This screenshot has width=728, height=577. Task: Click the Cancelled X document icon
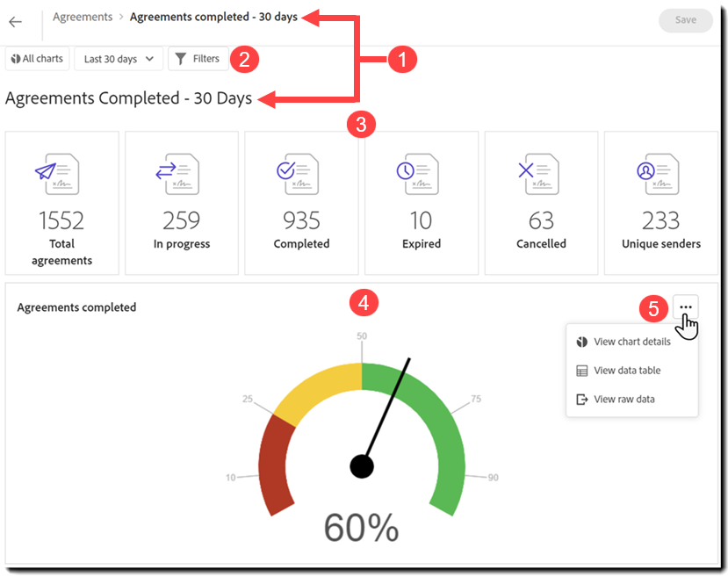click(x=538, y=174)
